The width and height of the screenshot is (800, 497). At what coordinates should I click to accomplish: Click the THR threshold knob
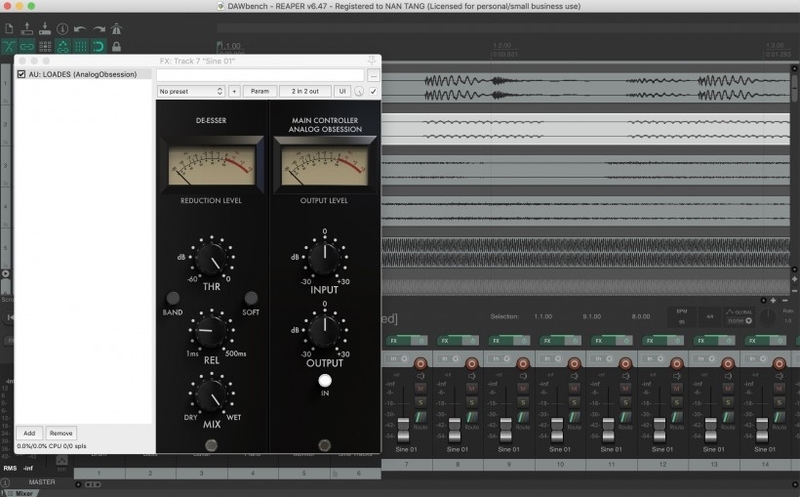[211, 259]
